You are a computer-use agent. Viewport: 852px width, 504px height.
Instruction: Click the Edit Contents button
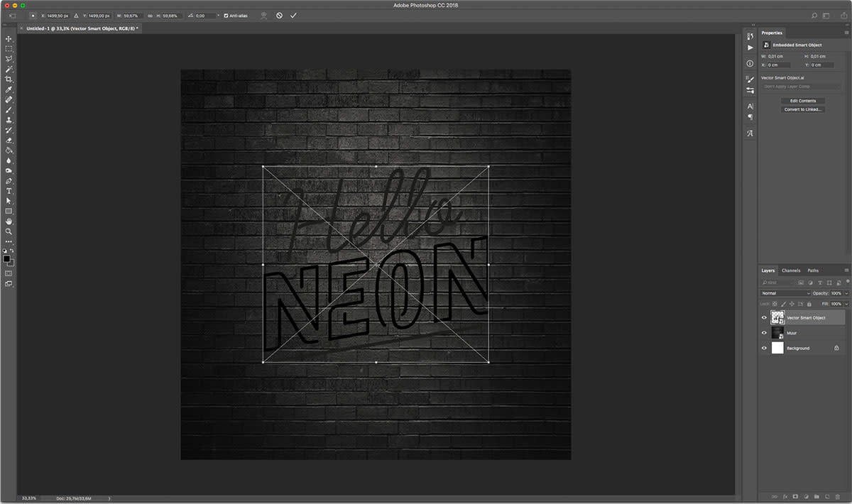803,101
